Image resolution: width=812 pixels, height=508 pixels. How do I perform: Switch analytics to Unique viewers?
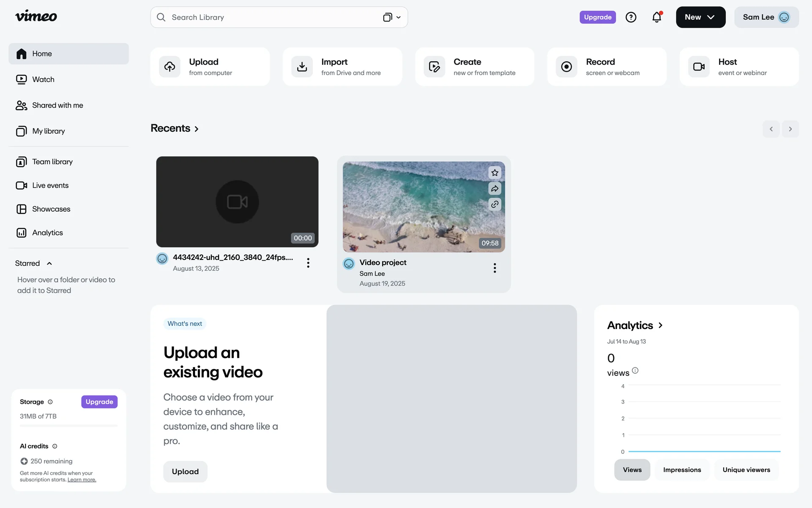coord(746,470)
